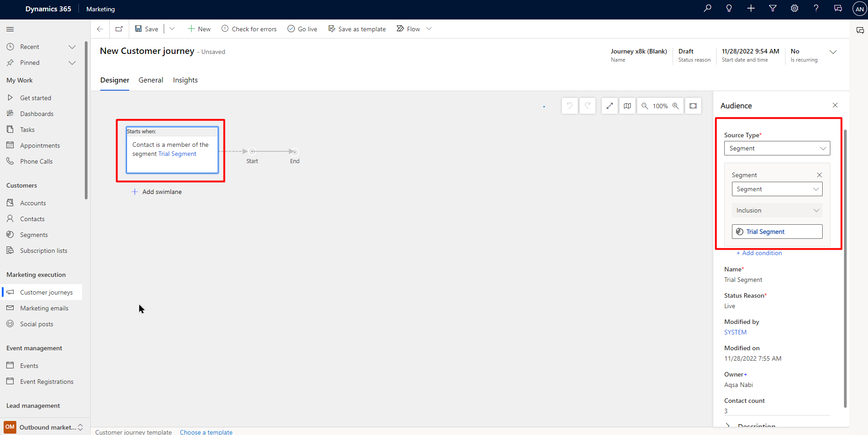Click the Add condition link

tap(760, 253)
